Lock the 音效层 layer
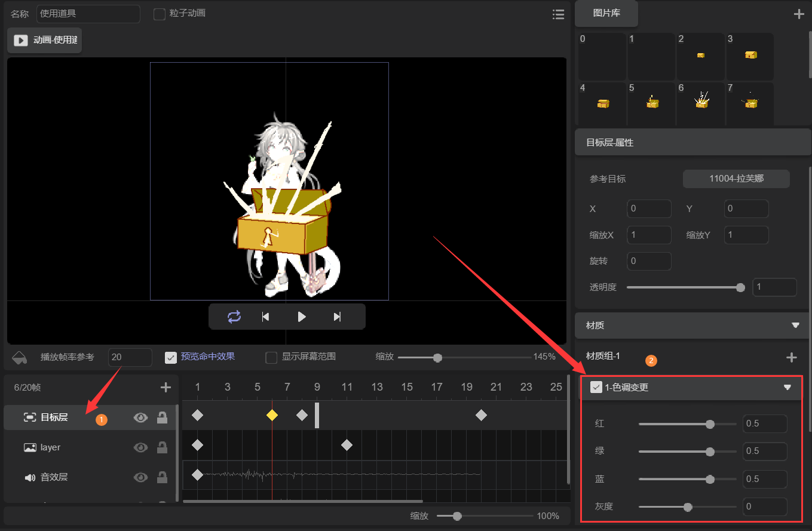812x531 pixels. point(162,477)
